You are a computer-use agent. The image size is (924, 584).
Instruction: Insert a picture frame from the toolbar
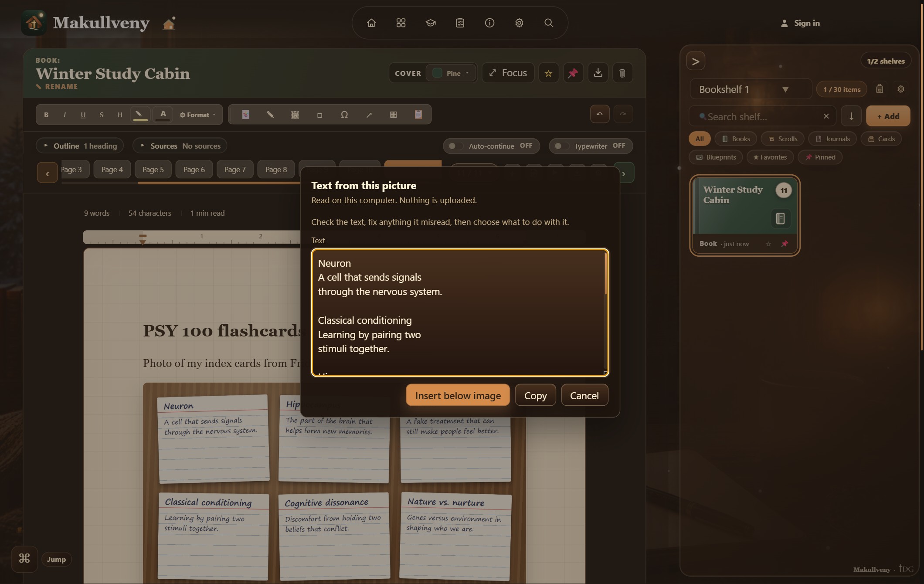295,115
